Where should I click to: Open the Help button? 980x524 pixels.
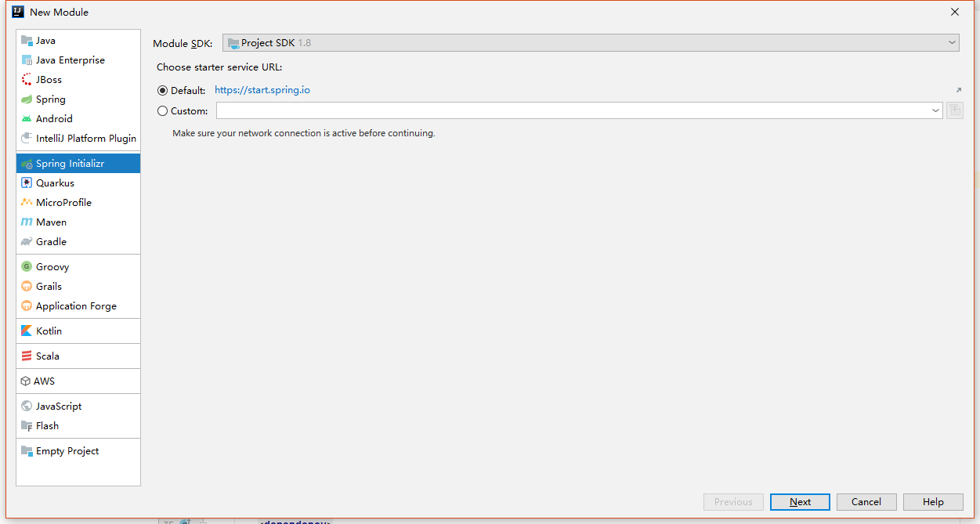932,502
